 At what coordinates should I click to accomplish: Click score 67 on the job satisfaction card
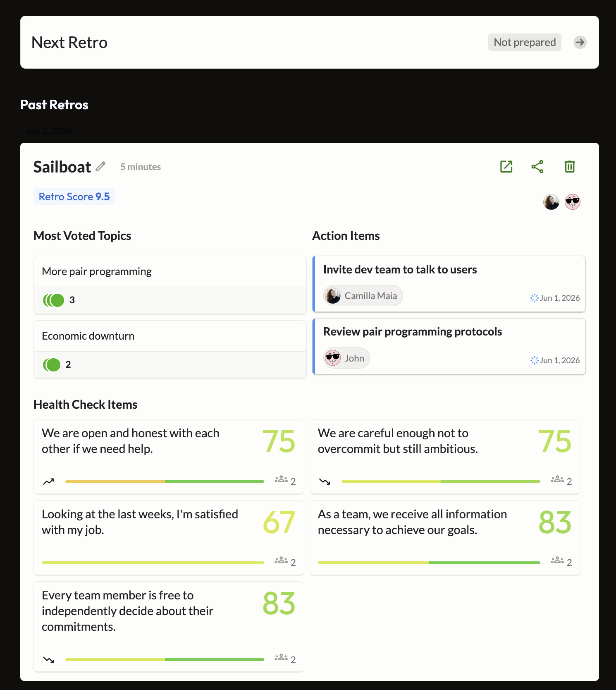click(x=279, y=522)
